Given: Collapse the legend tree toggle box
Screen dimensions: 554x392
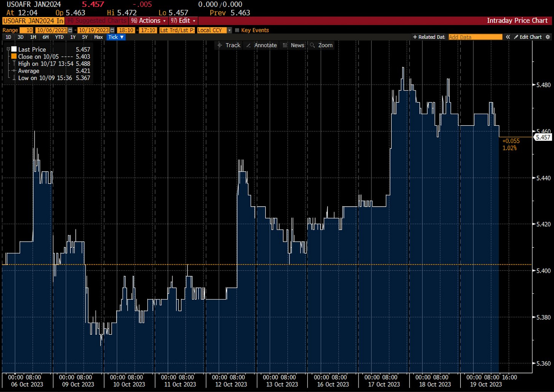Looking at the screenshot, I should point(8,49).
